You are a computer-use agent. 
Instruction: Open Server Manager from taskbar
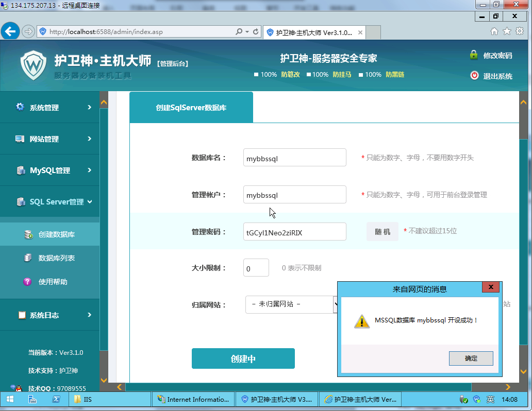click(32, 400)
